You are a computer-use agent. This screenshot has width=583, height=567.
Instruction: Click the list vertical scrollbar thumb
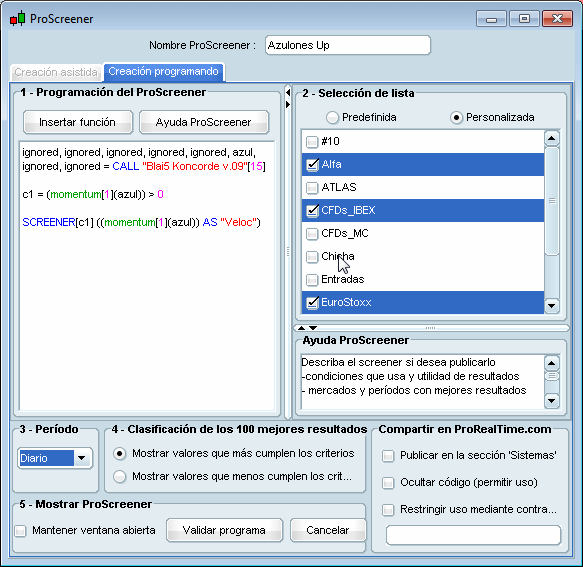coord(552,201)
